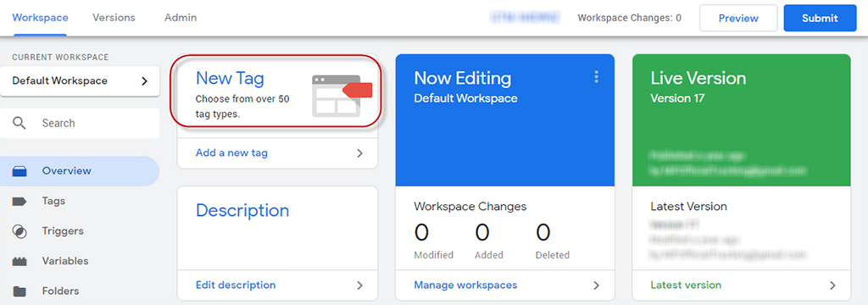868x305 pixels.
Task: Click the chevron beside Default Workspace
Action: coord(144,80)
